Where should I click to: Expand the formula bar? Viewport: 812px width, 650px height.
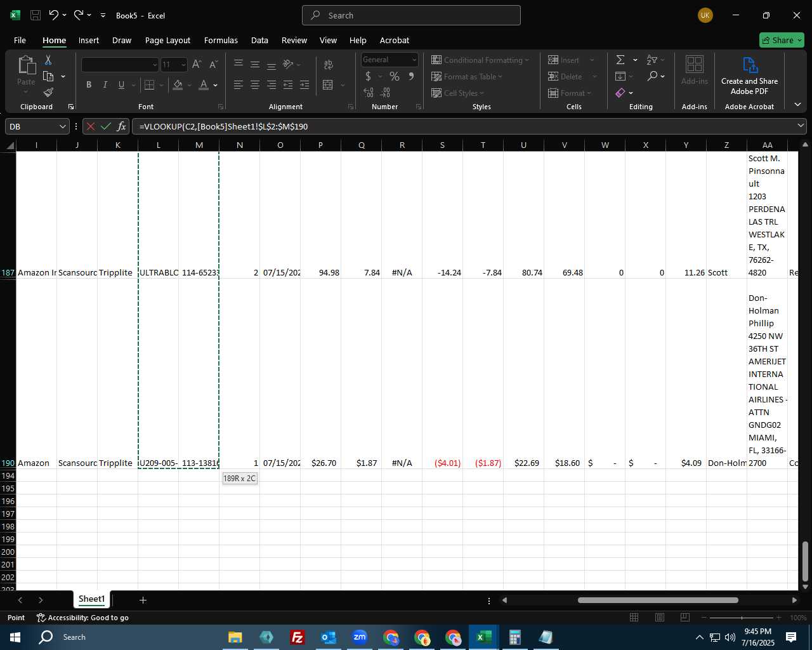(x=801, y=126)
